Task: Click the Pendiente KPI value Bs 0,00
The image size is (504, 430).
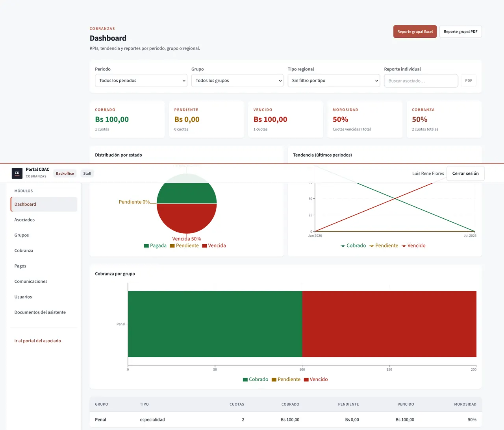Action: click(187, 119)
